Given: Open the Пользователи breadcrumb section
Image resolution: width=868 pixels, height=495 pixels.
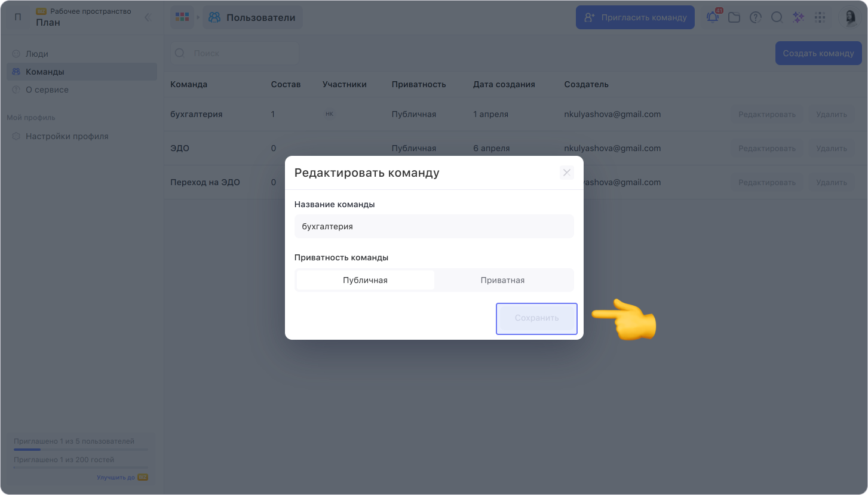Looking at the screenshot, I should pyautogui.click(x=253, y=17).
